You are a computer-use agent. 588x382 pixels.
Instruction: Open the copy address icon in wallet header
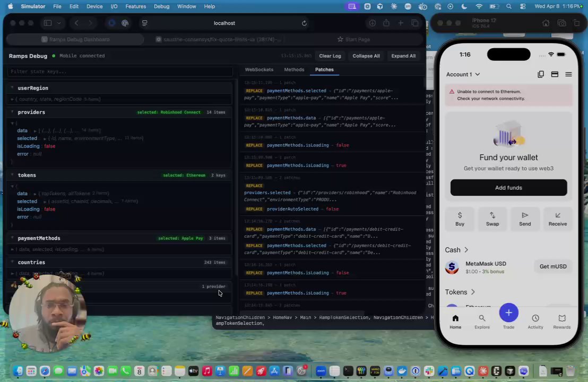pos(540,74)
